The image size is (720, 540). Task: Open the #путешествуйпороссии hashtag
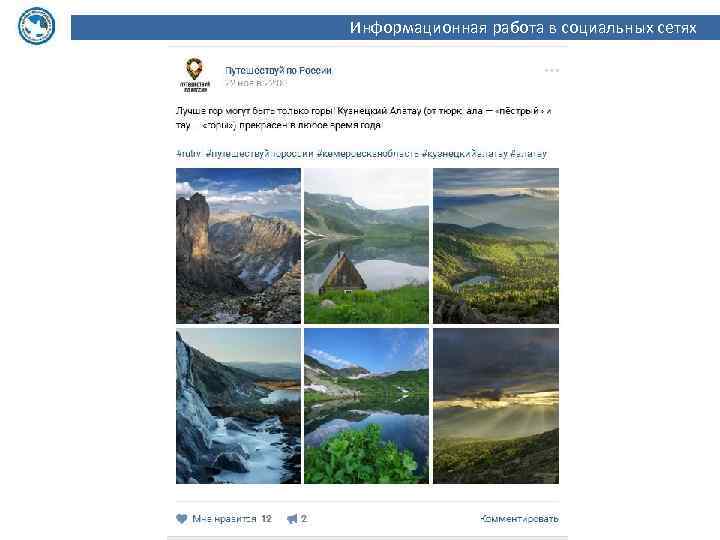[260, 153]
